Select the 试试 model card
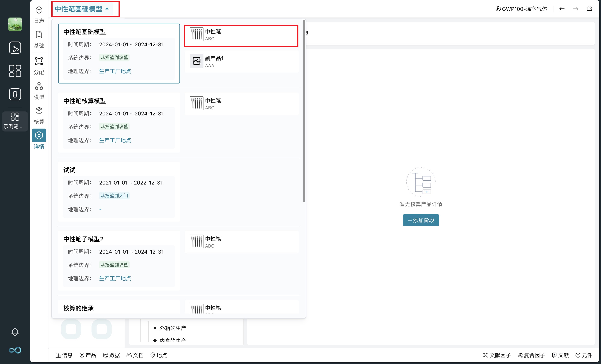This screenshot has height=364, width=601. (x=119, y=192)
